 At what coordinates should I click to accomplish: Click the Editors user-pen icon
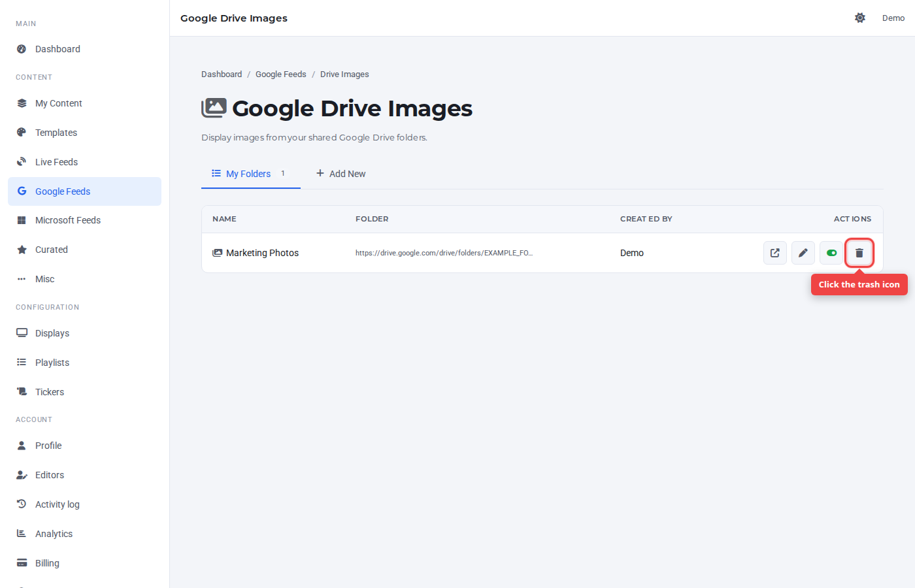point(22,475)
